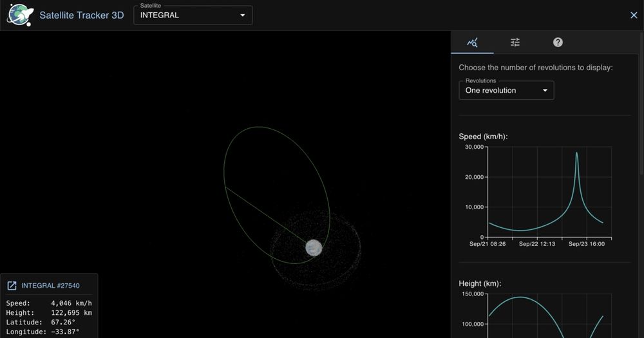Screen dimensions: 644x338
Task: Select the INTEGRAL satellite combo box
Action: (193, 15)
